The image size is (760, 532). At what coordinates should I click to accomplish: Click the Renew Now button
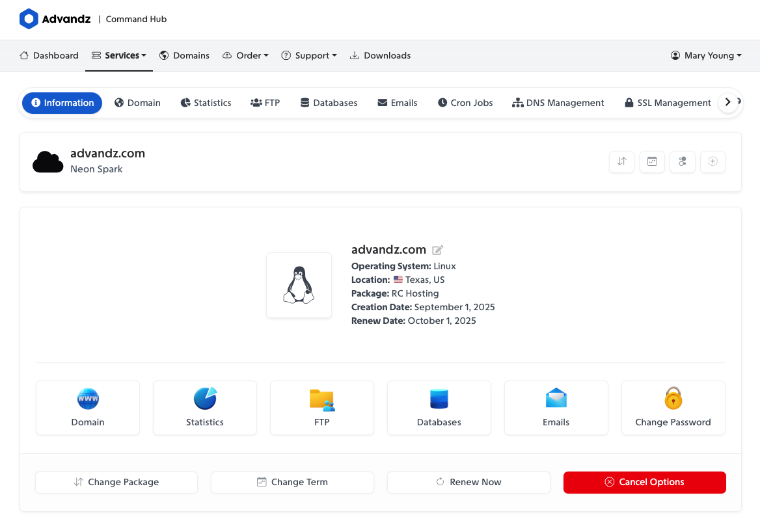(x=468, y=482)
